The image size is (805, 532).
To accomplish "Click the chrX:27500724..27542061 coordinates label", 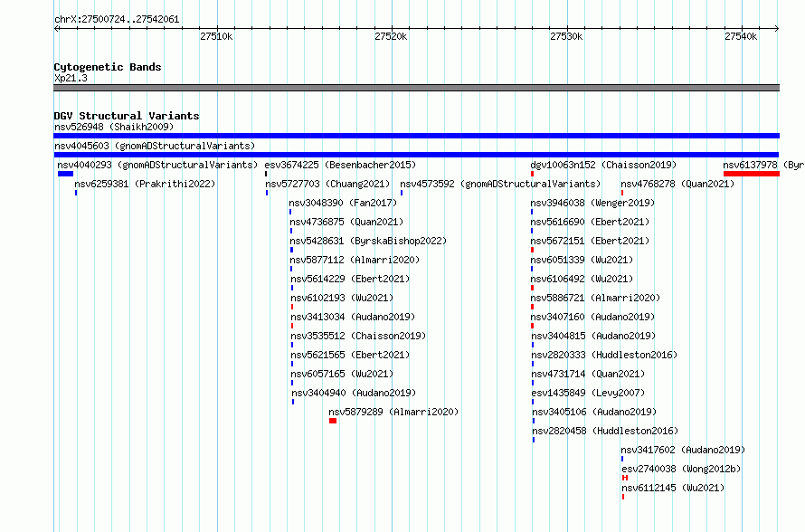I will click(117, 20).
